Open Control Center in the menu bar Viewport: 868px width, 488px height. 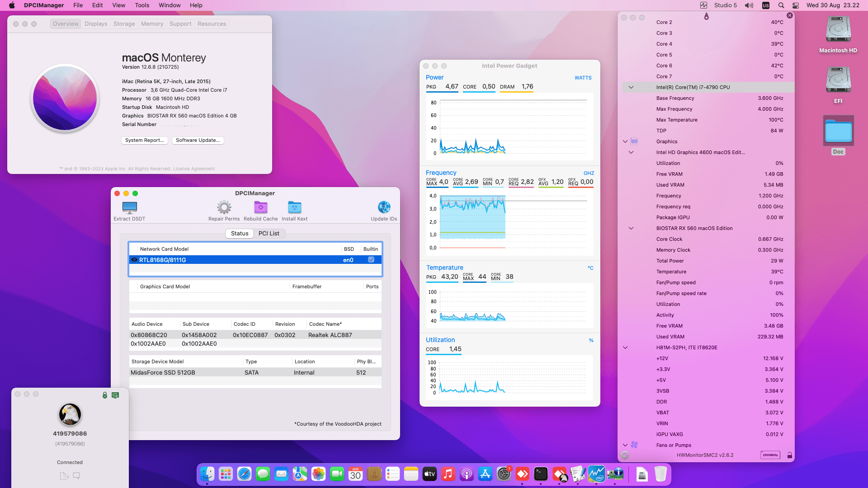click(796, 5)
